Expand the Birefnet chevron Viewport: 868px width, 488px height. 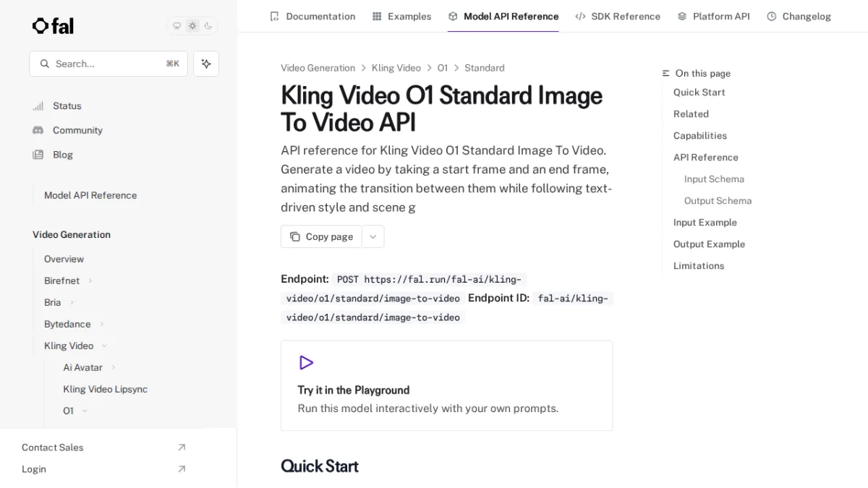pyautogui.click(x=90, y=281)
